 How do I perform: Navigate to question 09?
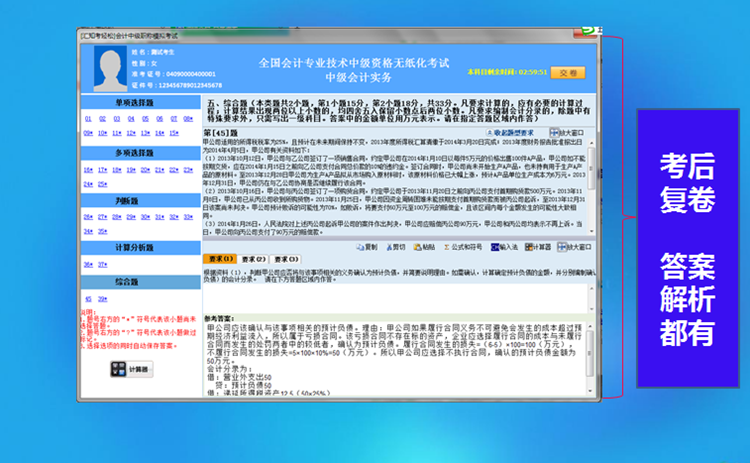pyautogui.click(x=88, y=133)
